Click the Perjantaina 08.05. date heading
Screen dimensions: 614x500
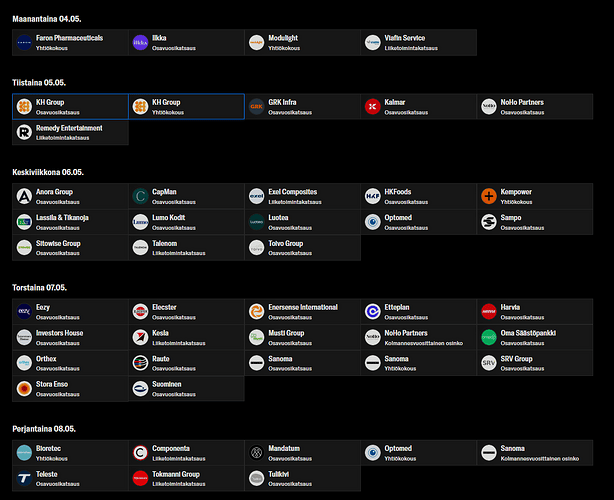point(44,429)
